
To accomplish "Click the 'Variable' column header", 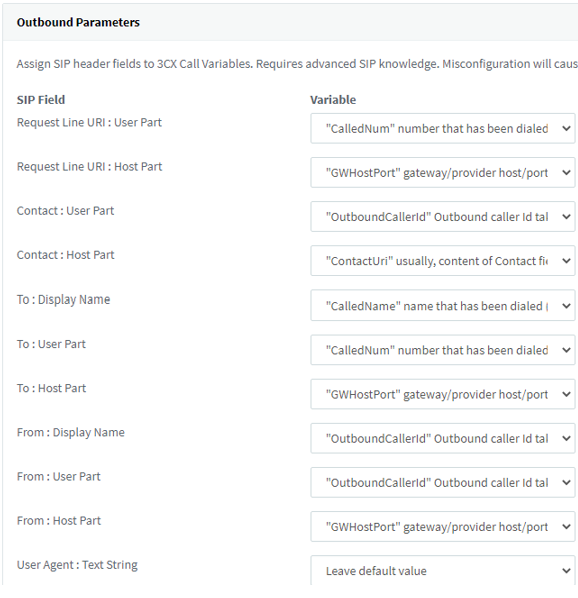I will [x=333, y=100].
